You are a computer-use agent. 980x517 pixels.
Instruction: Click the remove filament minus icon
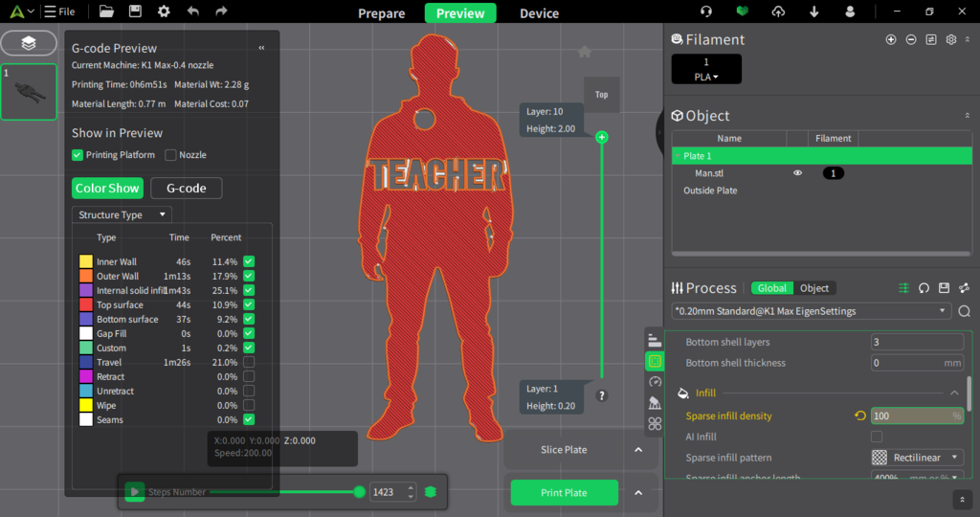click(x=911, y=39)
